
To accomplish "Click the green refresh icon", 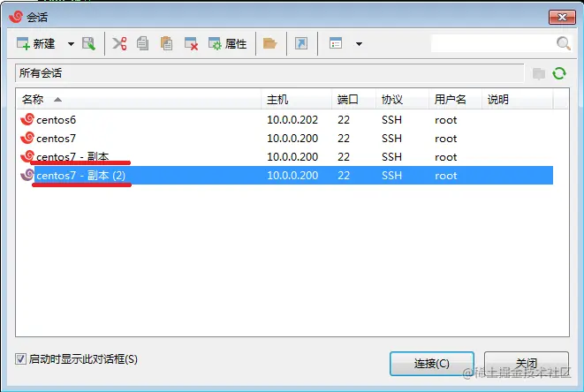I will tap(559, 73).
